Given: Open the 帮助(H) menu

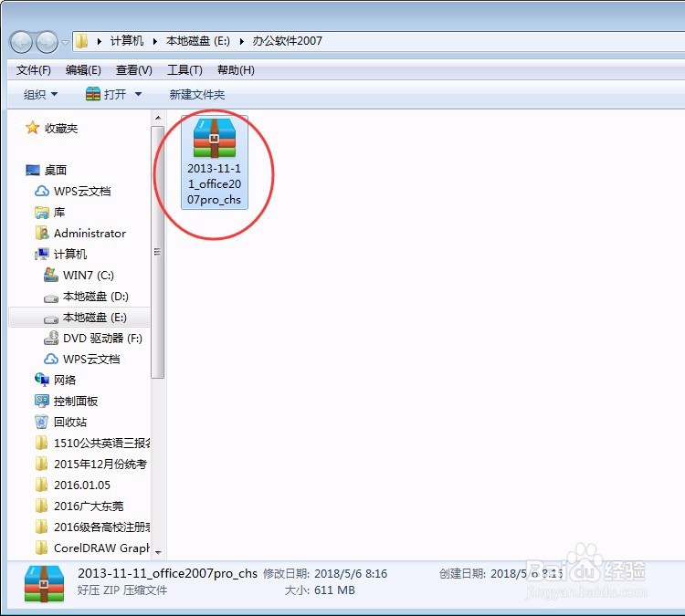Looking at the screenshot, I should click(x=236, y=70).
